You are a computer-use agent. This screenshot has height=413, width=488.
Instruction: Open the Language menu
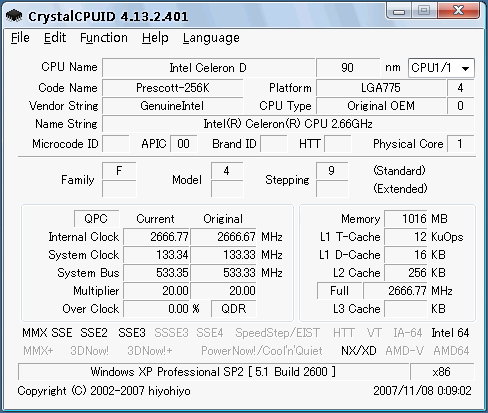pos(211,38)
